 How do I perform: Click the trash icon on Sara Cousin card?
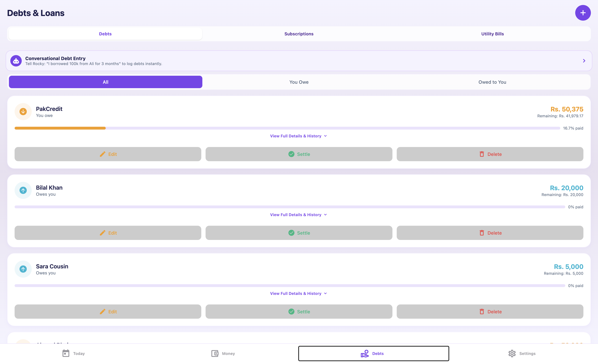coord(482,312)
